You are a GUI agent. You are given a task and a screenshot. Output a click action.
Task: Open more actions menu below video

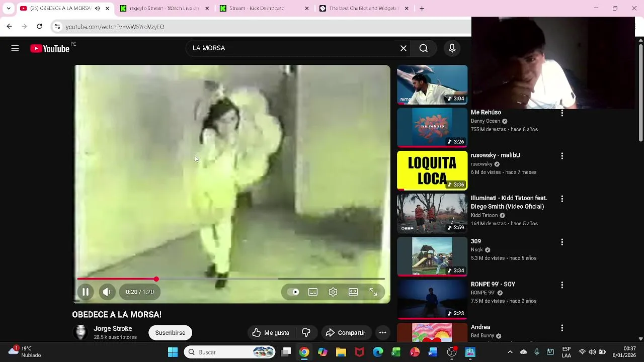[383, 333]
